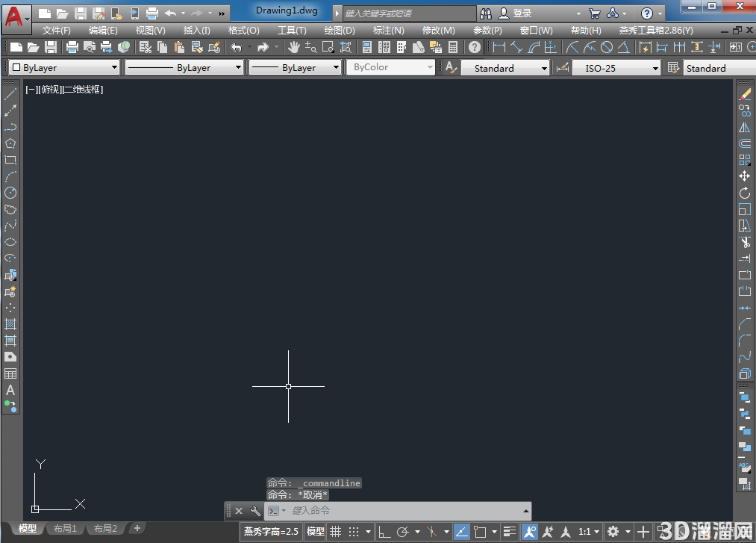This screenshot has width=756, height=543.
Task: Open the 标注(N) menu
Action: click(389, 31)
